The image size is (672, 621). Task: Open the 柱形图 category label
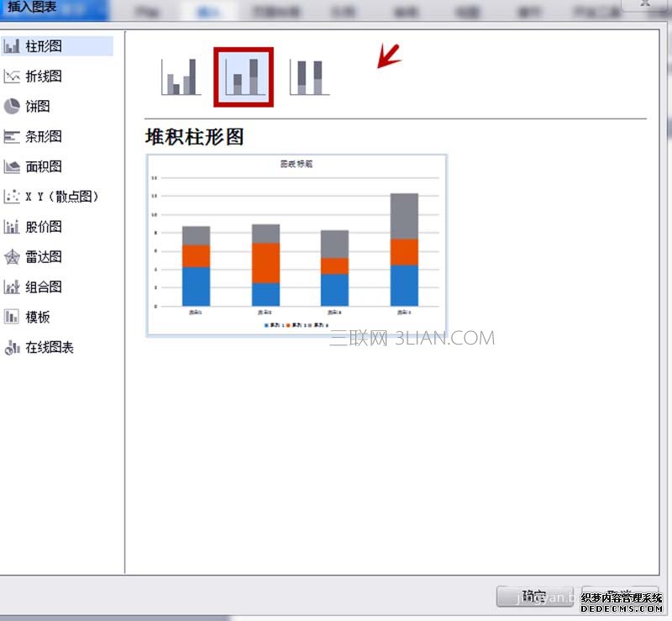(x=44, y=46)
